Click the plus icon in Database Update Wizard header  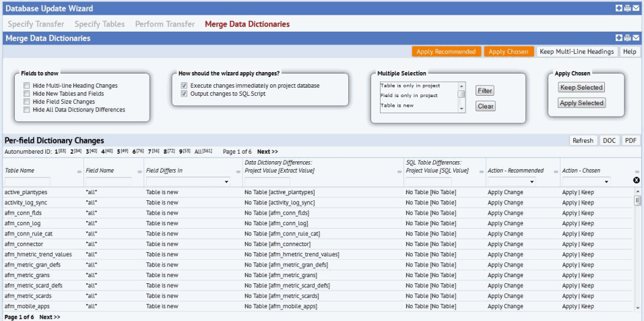(x=619, y=8)
